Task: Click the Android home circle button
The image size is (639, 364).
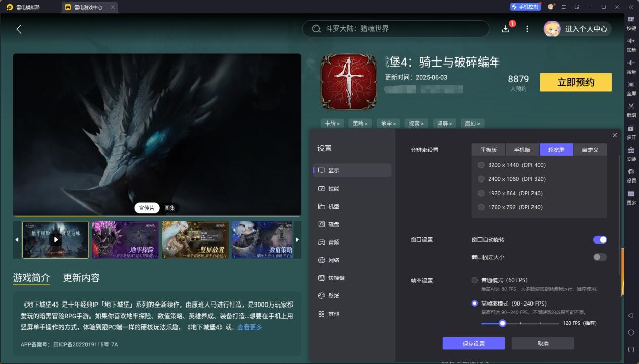Action: [631, 332]
